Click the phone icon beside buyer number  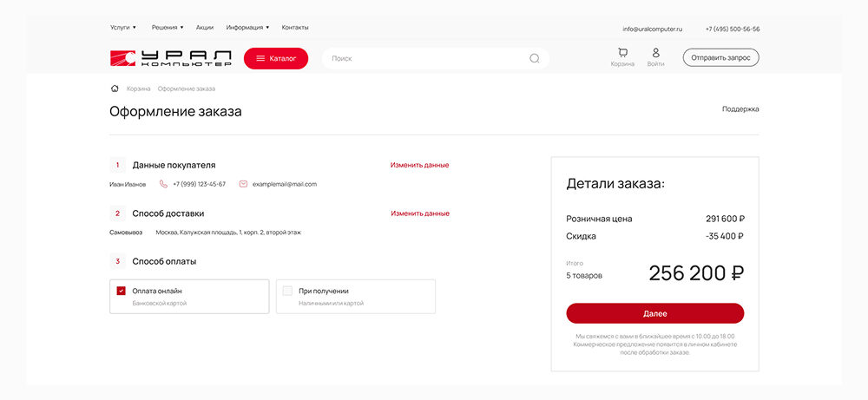pyautogui.click(x=163, y=184)
